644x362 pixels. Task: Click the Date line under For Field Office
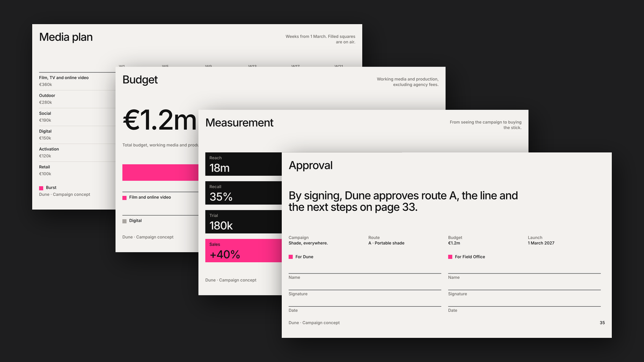[x=524, y=307]
